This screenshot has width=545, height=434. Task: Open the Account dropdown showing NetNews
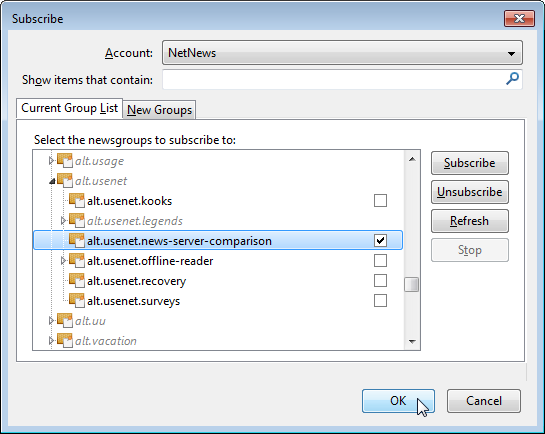point(342,53)
